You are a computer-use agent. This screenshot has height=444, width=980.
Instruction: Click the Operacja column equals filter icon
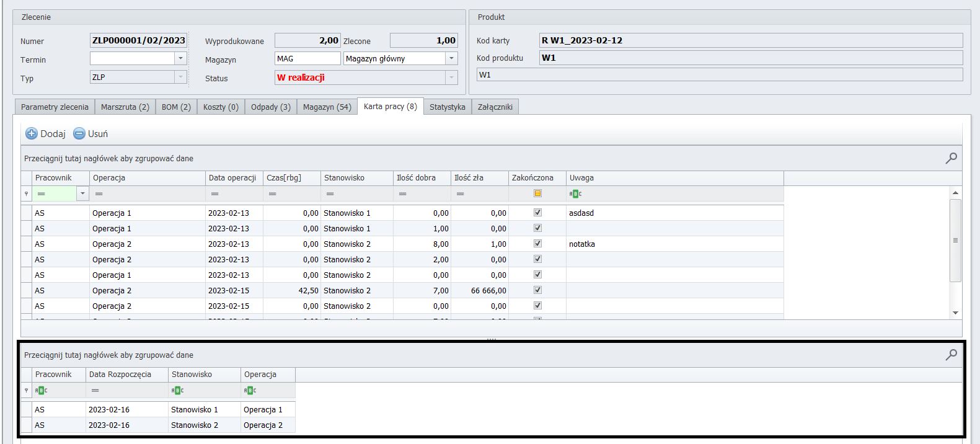tap(99, 194)
